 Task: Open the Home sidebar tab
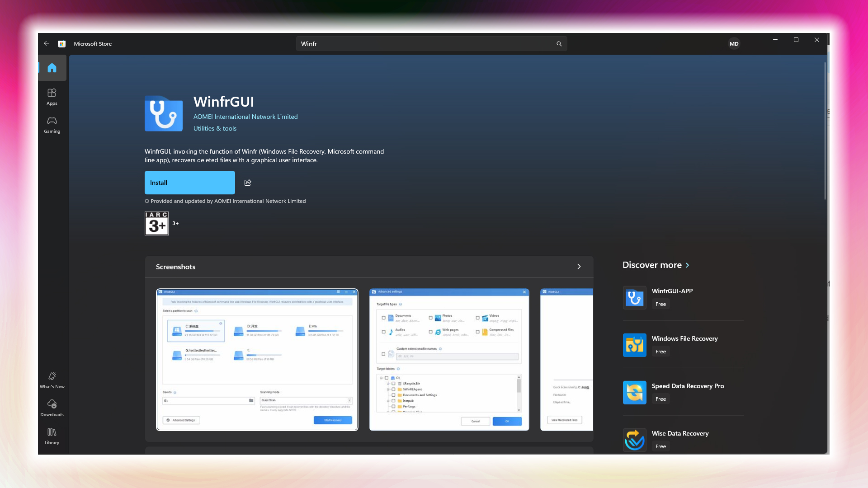52,68
